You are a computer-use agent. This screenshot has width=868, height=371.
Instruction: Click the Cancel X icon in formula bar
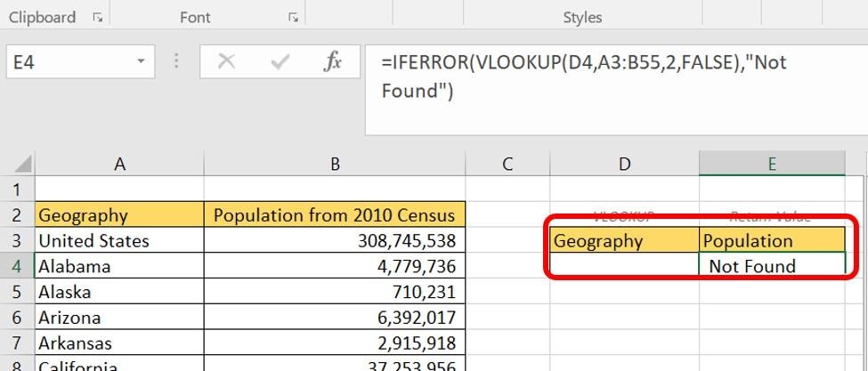tap(227, 62)
